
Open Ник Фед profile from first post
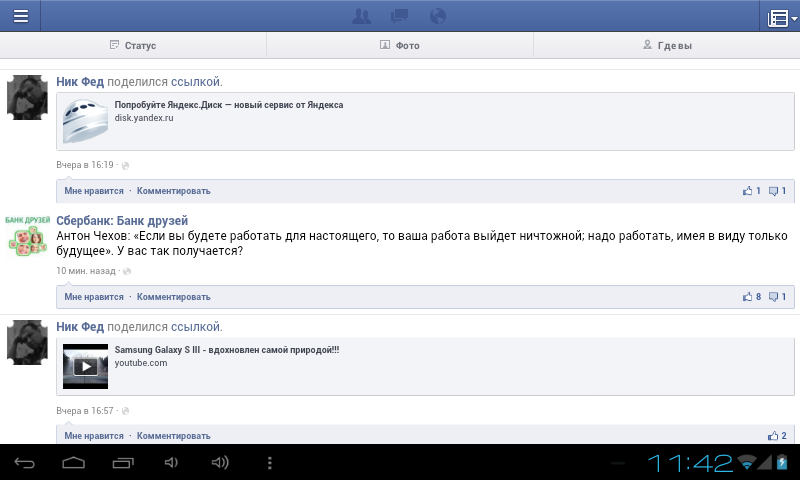coord(80,81)
